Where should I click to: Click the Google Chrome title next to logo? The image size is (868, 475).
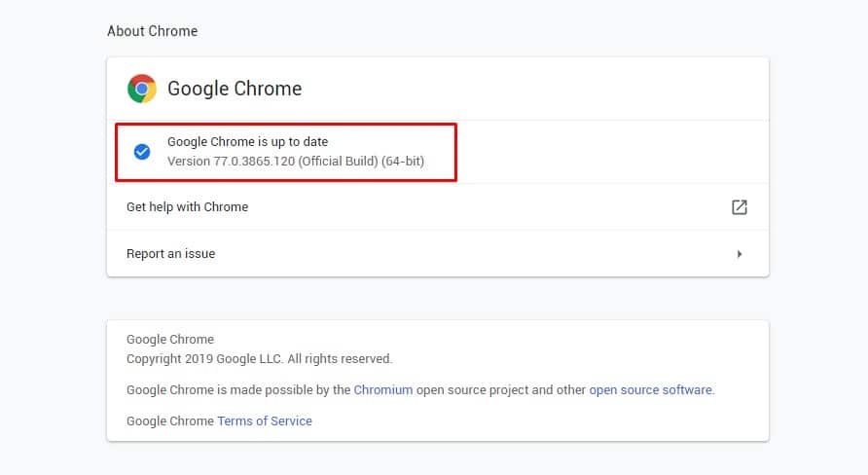(x=235, y=89)
